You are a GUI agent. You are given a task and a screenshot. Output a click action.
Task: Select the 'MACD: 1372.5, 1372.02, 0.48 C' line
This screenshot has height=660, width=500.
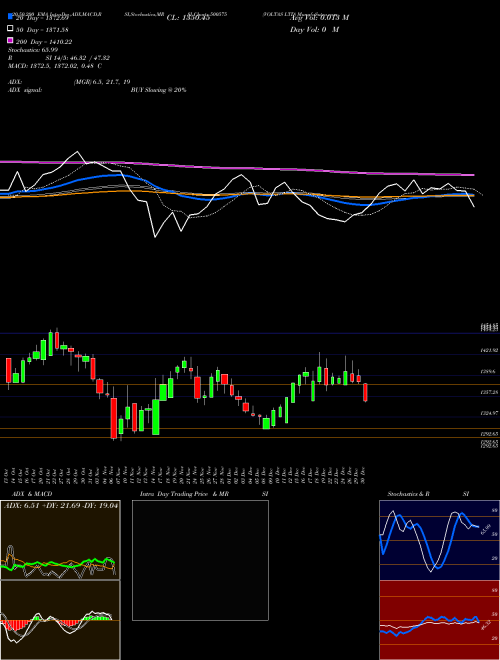coord(55,66)
